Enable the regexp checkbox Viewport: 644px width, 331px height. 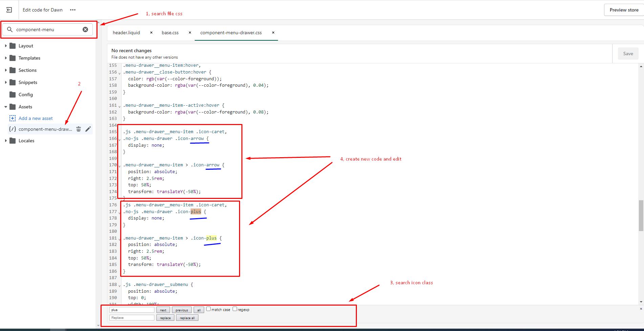pos(235,309)
